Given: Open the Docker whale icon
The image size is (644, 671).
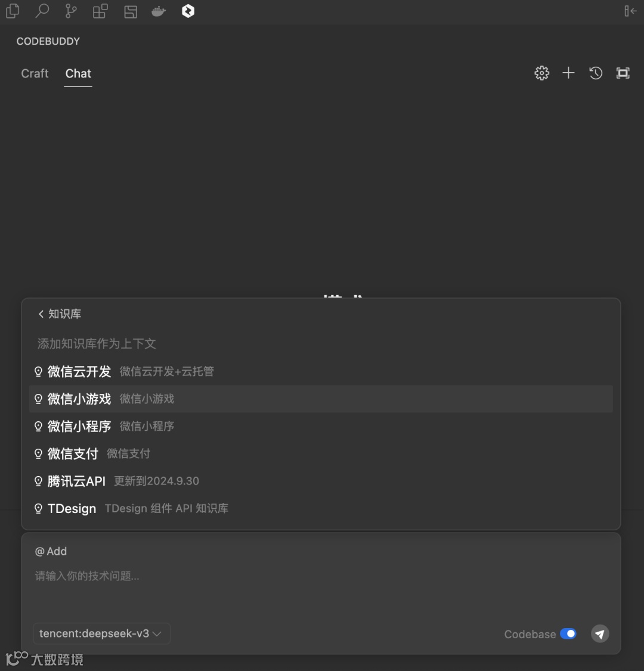Looking at the screenshot, I should (159, 11).
